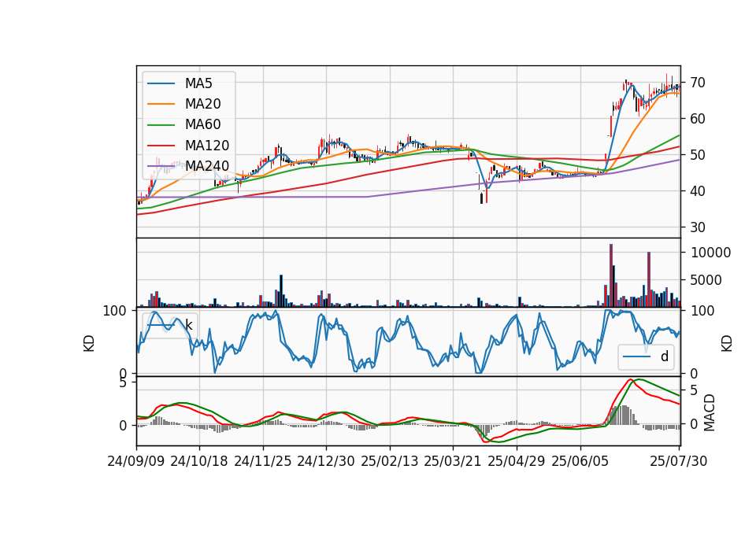This screenshot has width=756, height=543.
Task: Click the MACD peak of the red line
Action: coord(630,380)
